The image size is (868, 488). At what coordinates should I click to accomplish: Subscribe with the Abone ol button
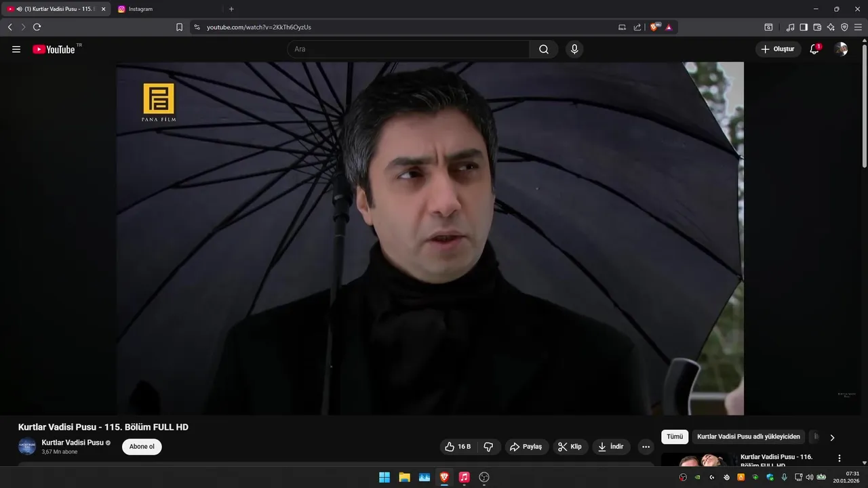pos(142,447)
